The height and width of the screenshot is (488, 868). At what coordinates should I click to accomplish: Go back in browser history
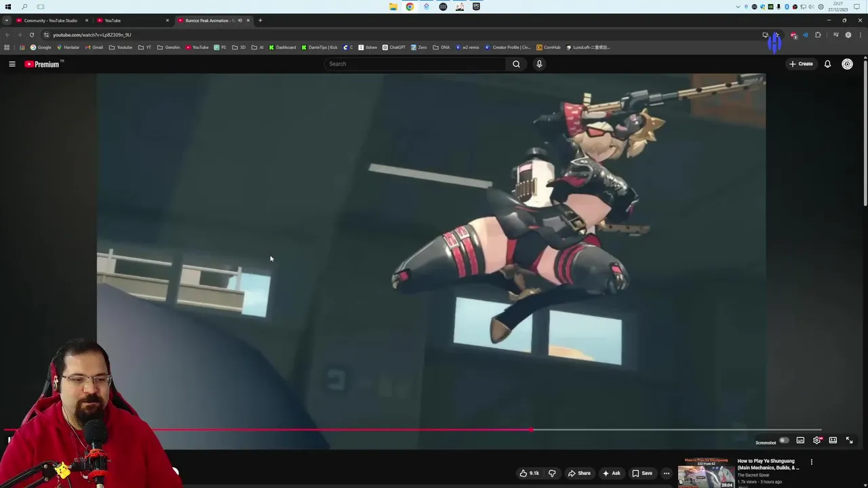[7, 35]
